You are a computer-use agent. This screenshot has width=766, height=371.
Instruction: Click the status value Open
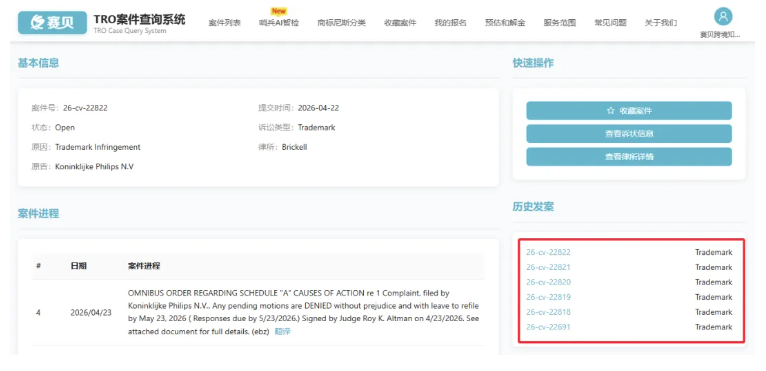[x=65, y=128]
